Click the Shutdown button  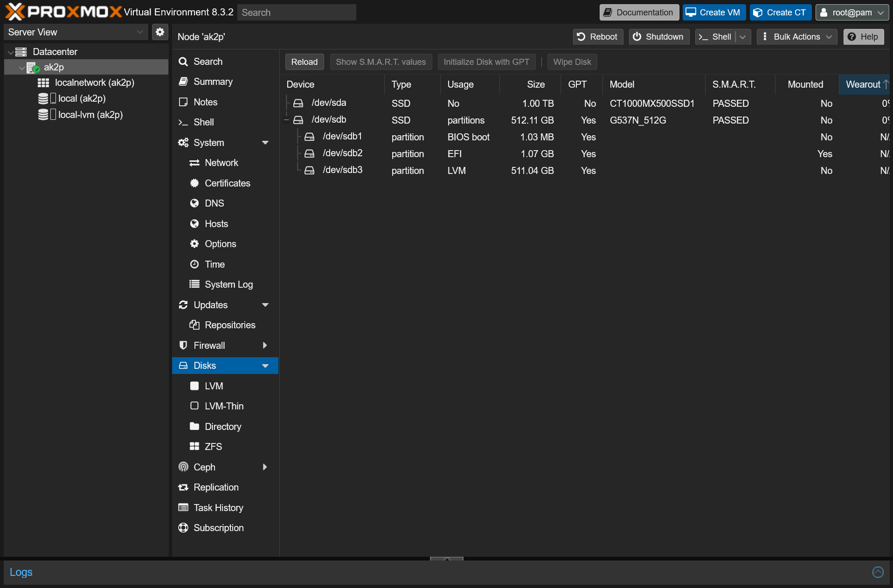click(x=658, y=37)
